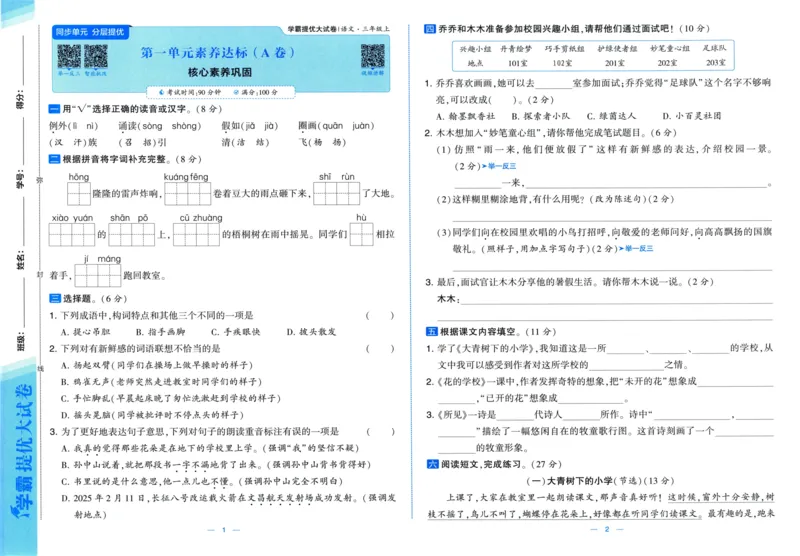800x556 pixels.
Task: Click the subtitle 核心素养巩固
Action: (x=219, y=72)
